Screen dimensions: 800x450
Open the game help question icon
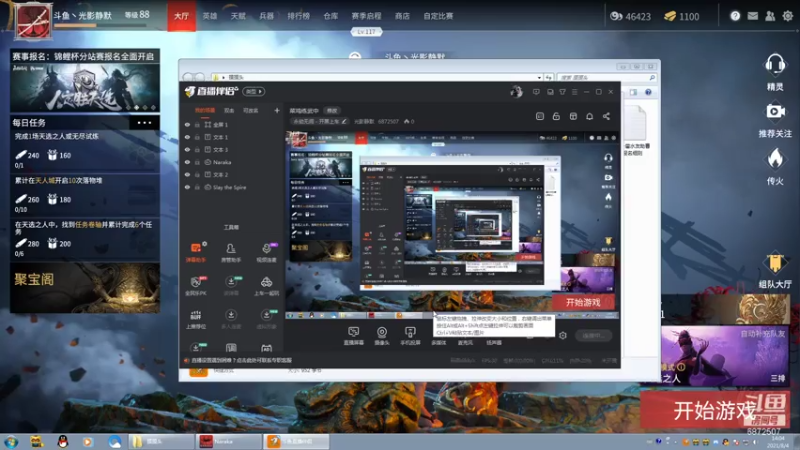(x=735, y=16)
